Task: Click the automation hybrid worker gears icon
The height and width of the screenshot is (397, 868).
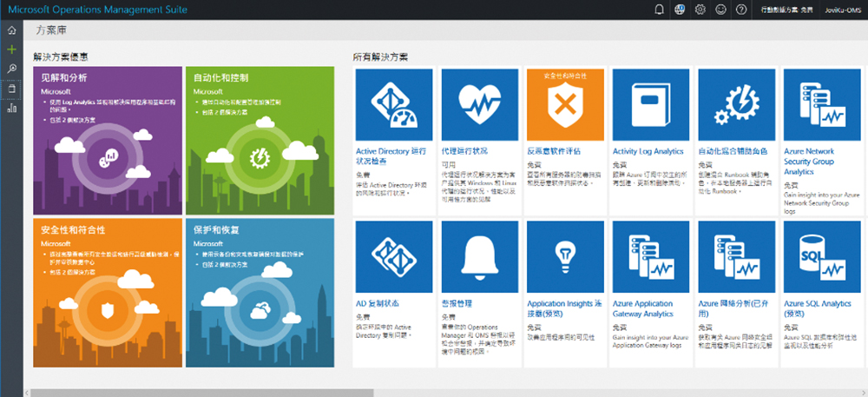Action: tap(737, 104)
